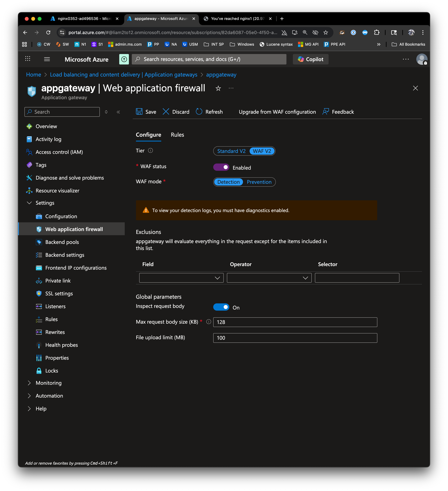The width and height of the screenshot is (448, 491).
Task: Click the Max request body size field
Action: coord(295,322)
